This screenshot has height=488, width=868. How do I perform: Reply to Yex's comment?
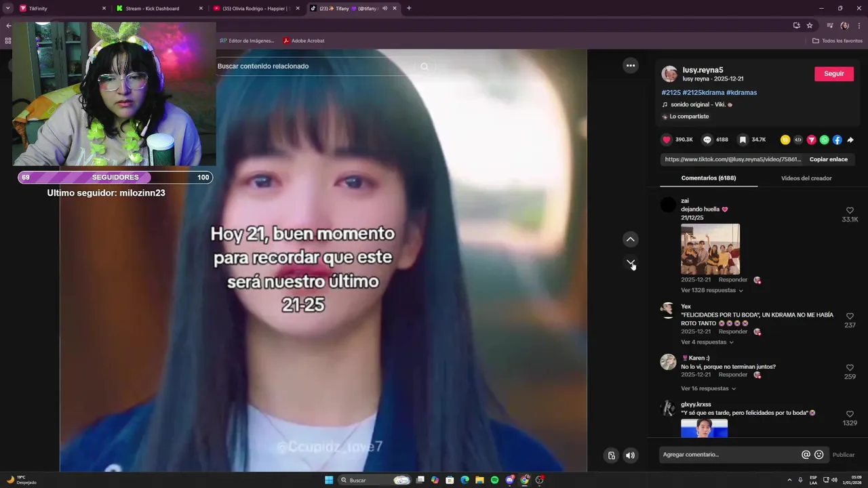(733, 331)
